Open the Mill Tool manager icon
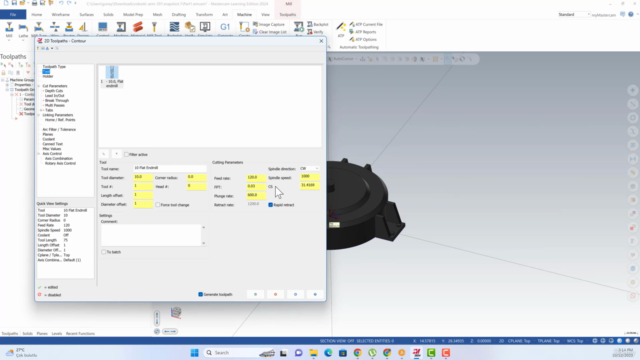The width and height of the screenshot is (640, 360). tap(154, 27)
